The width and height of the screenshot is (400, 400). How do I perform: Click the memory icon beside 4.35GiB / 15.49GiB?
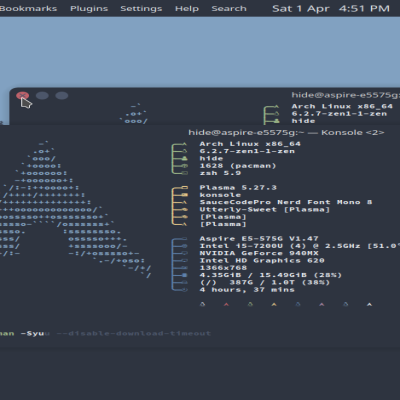[184, 275]
